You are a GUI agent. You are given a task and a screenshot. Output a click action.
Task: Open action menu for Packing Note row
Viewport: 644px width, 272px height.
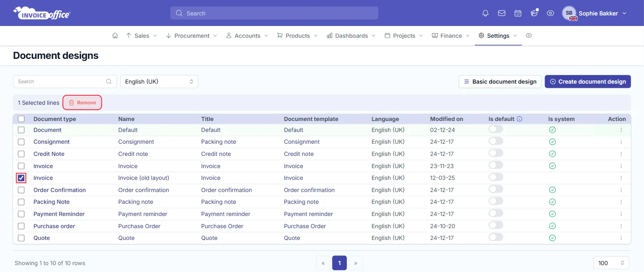click(621, 202)
